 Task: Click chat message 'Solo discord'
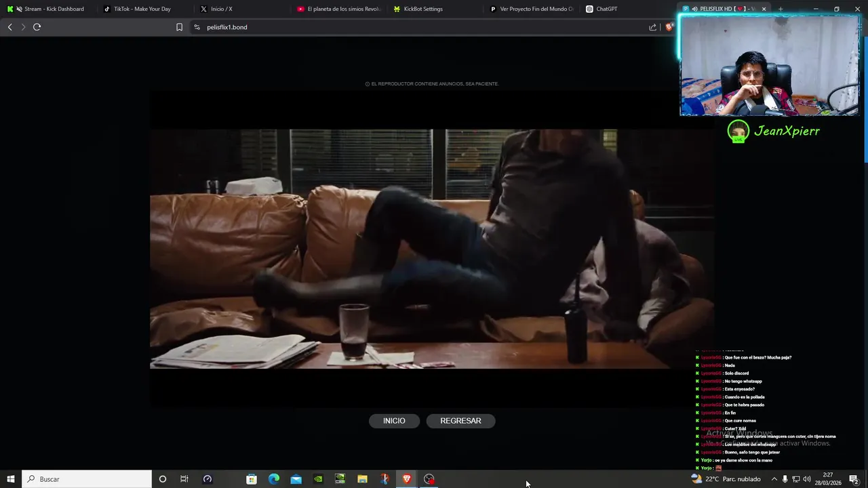tap(736, 373)
